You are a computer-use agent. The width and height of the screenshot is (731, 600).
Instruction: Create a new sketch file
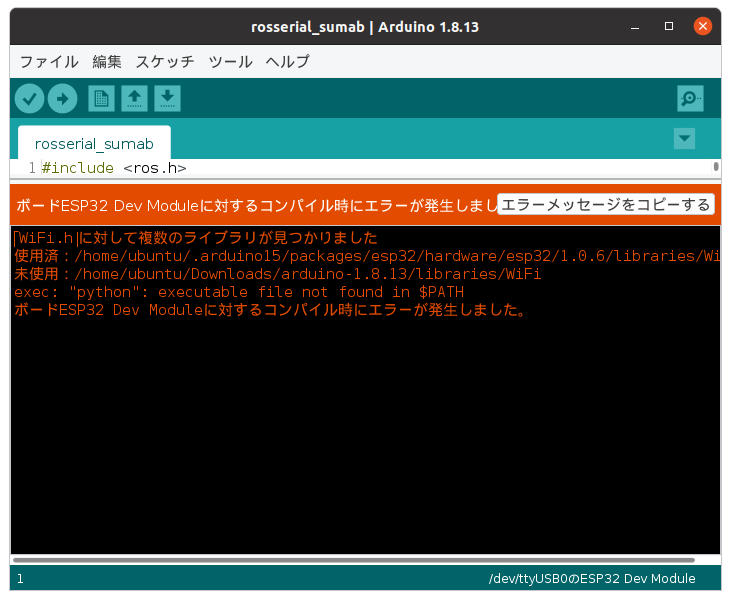[101, 98]
